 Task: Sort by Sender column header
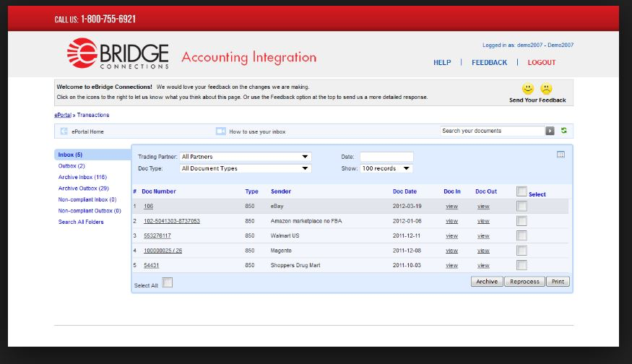pos(281,191)
